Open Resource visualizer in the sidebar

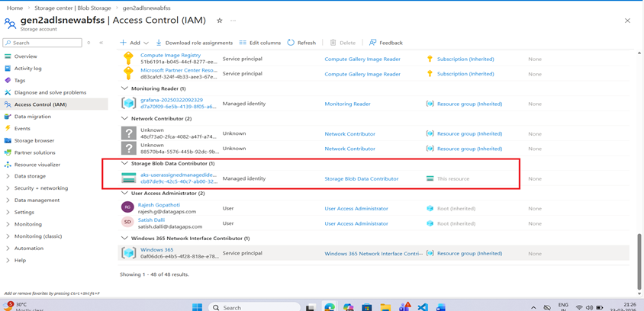37,165
